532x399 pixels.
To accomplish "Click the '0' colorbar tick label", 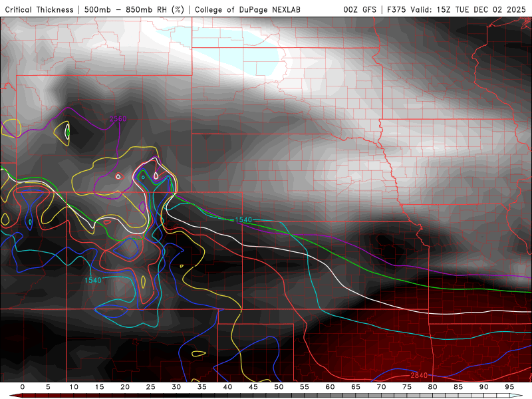I will (x=23, y=387).
